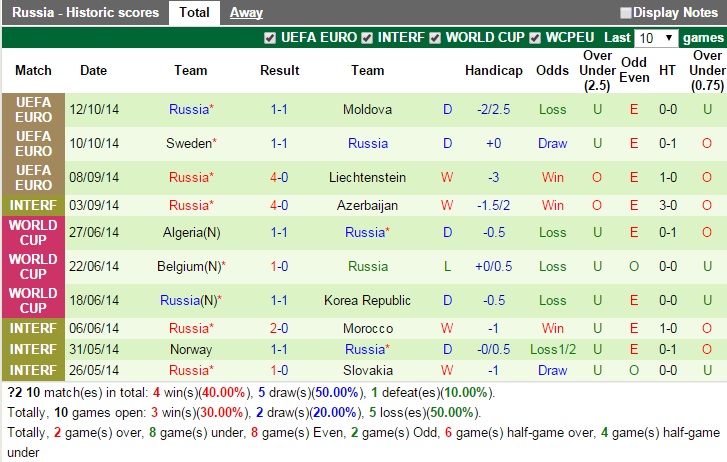727x462 pixels.
Task: Open the Last games count dropdown
Action: click(x=656, y=38)
